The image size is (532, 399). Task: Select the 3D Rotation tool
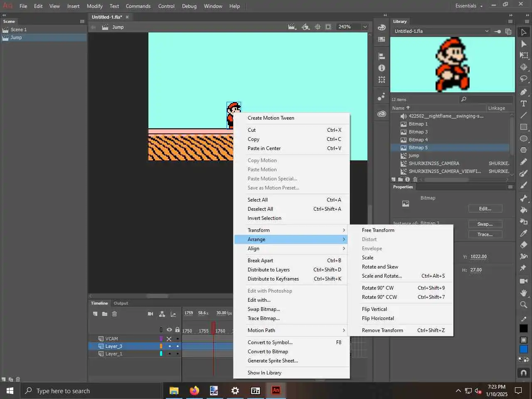[524, 67]
